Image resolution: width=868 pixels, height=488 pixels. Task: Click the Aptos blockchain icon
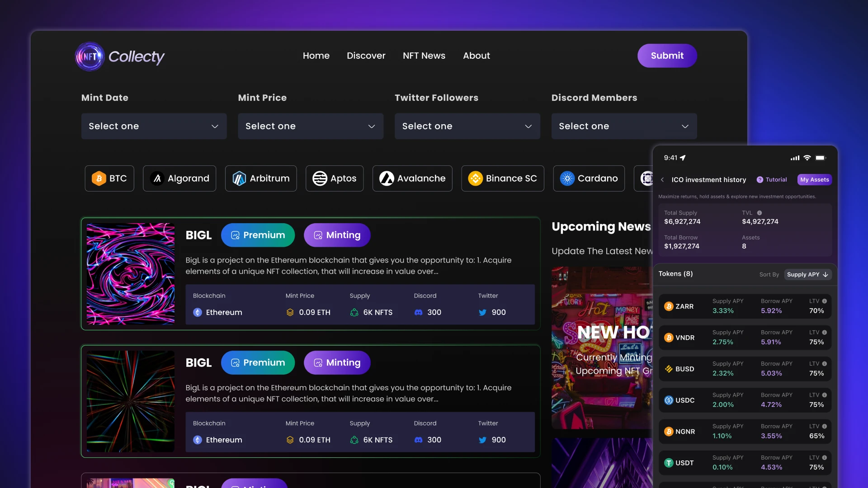[320, 178]
